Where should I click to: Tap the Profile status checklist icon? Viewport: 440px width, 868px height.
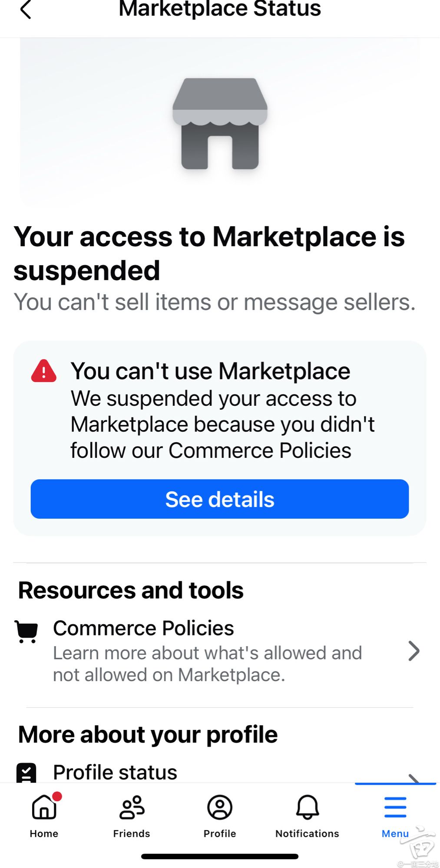(26, 773)
